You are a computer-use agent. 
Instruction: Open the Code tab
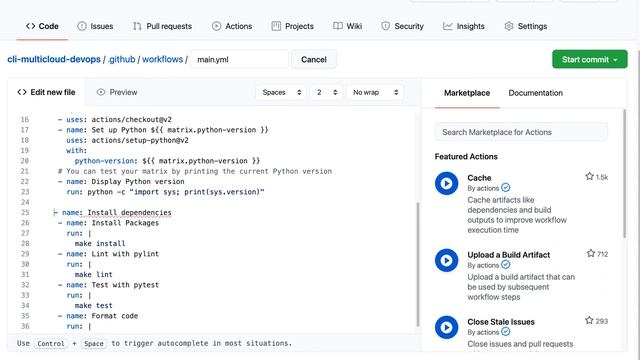[x=42, y=26]
